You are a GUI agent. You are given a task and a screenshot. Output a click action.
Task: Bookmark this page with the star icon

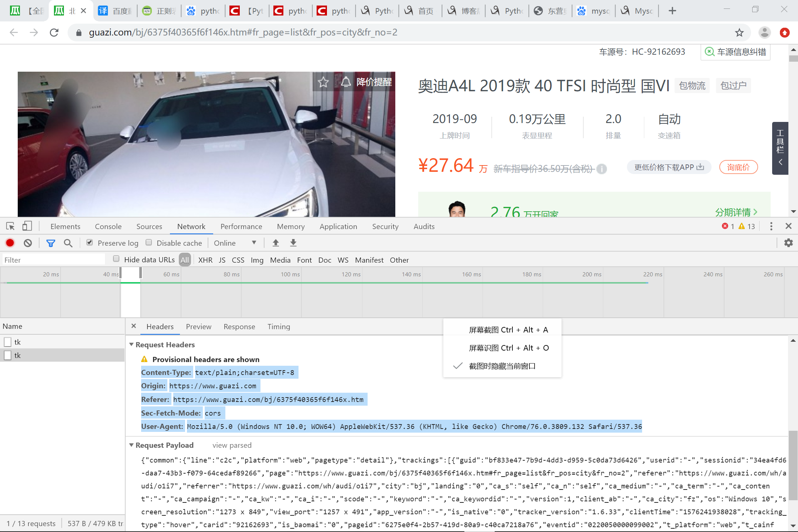tap(739, 33)
